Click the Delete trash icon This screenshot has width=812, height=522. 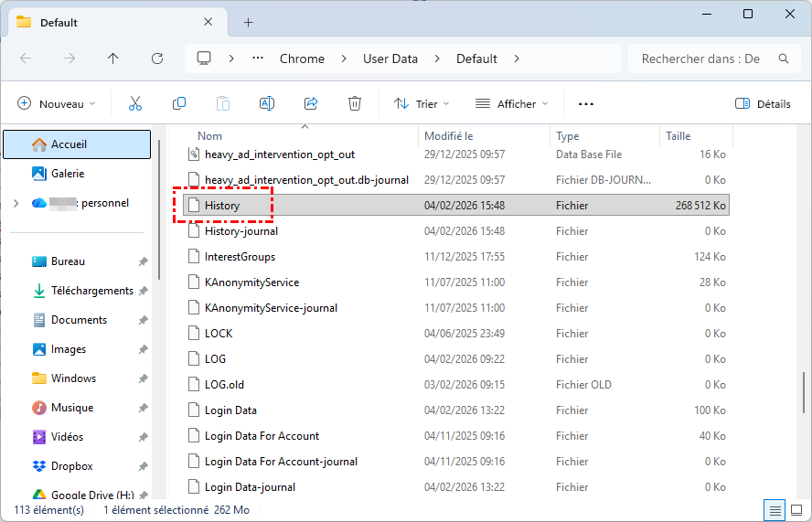pos(355,104)
